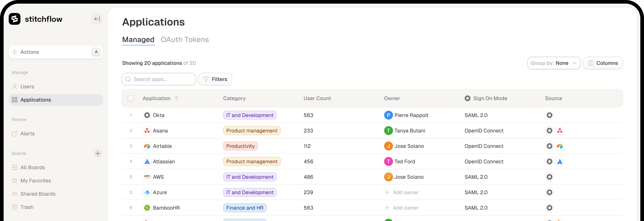644x221 pixels.
Task: Click the Okta app icon
Action: 147,115
